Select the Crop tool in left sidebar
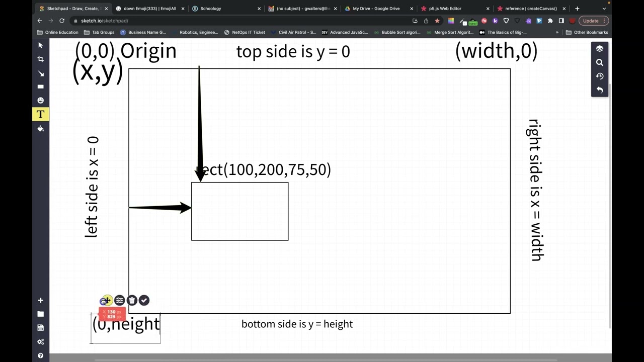Image resolution: width=644 pixels, height=362 pixels. [x=41, y=59]
